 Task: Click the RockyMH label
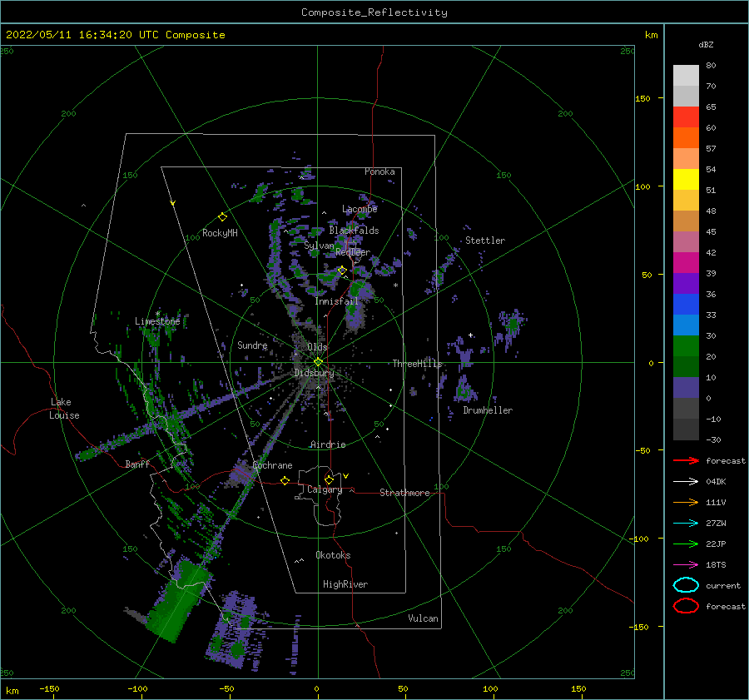point(220,233)
